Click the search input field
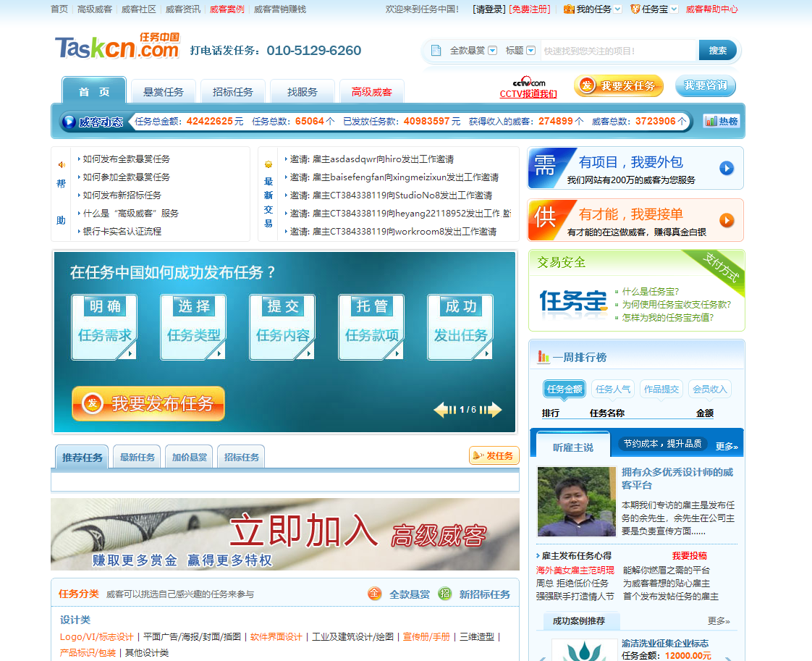This screenshot has height=661, width=812. coord(619,50)
